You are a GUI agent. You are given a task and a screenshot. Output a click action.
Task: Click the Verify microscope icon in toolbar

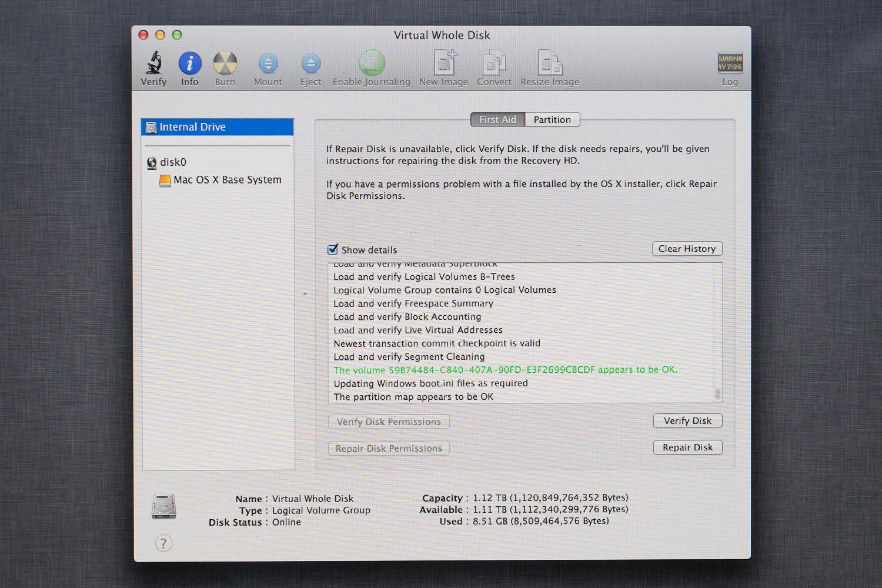pos(153,64)
